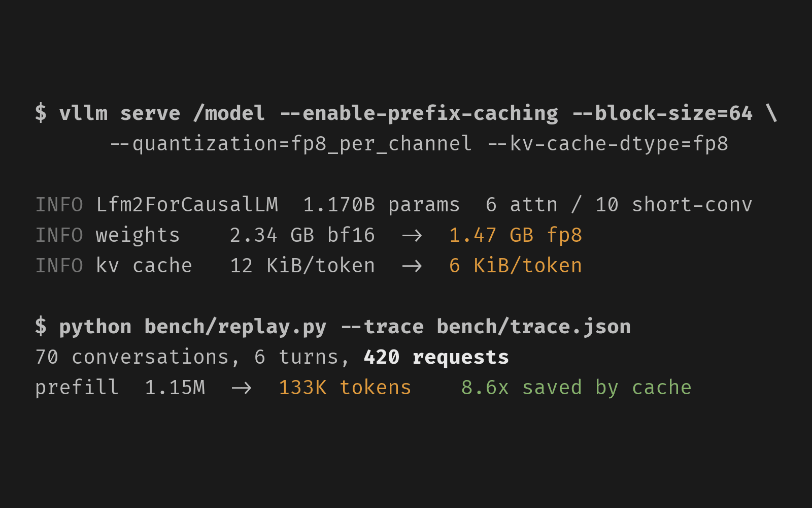Click the green 8.6x saved by cache text
Screen dimensions: 812x508
(577, 388)
